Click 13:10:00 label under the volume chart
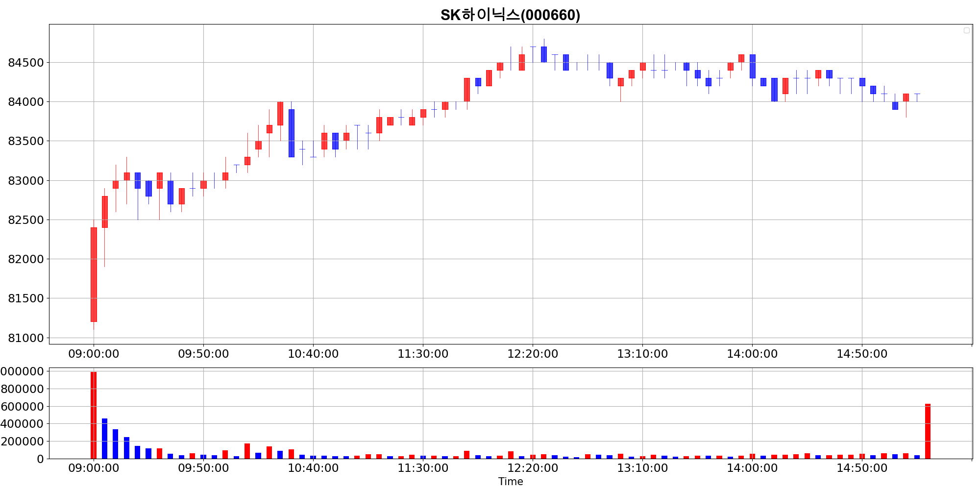The image size is (980, 490). pyautogui.click(x=642, y=468)
